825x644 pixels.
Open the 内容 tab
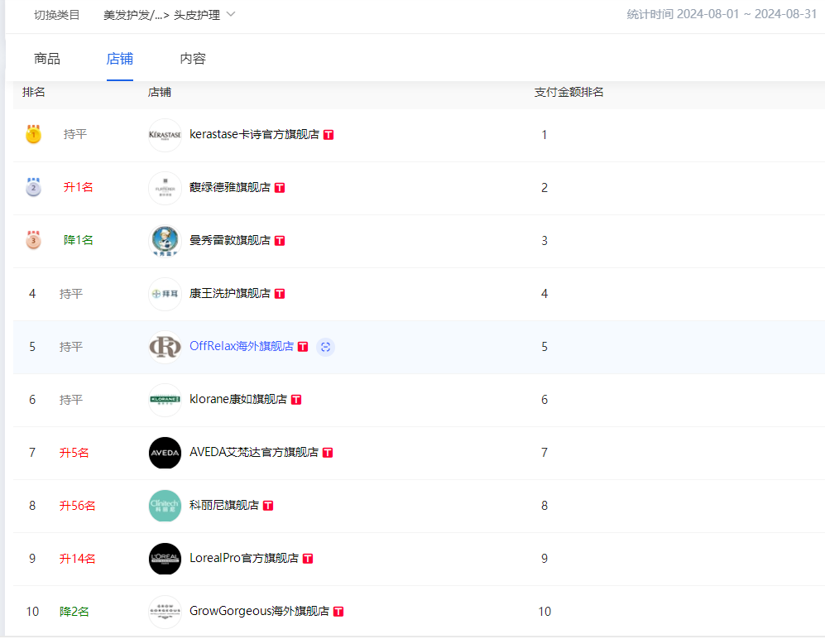[193, 59]
